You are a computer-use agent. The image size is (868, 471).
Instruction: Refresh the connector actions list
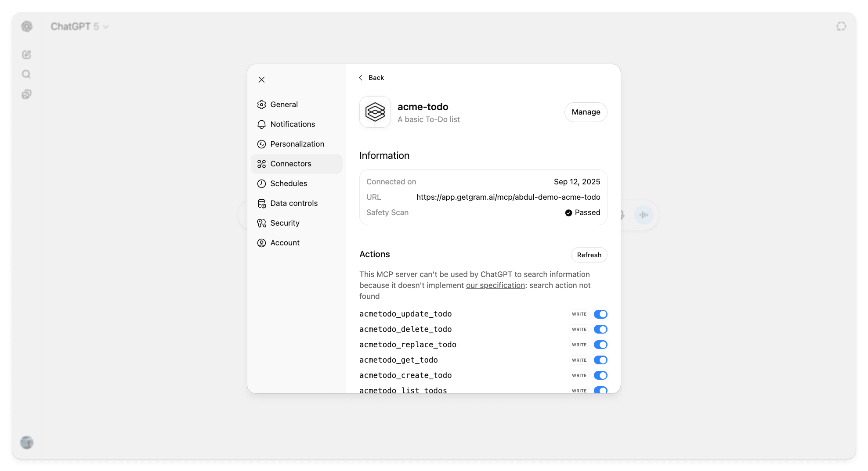(x=589, y=255)
